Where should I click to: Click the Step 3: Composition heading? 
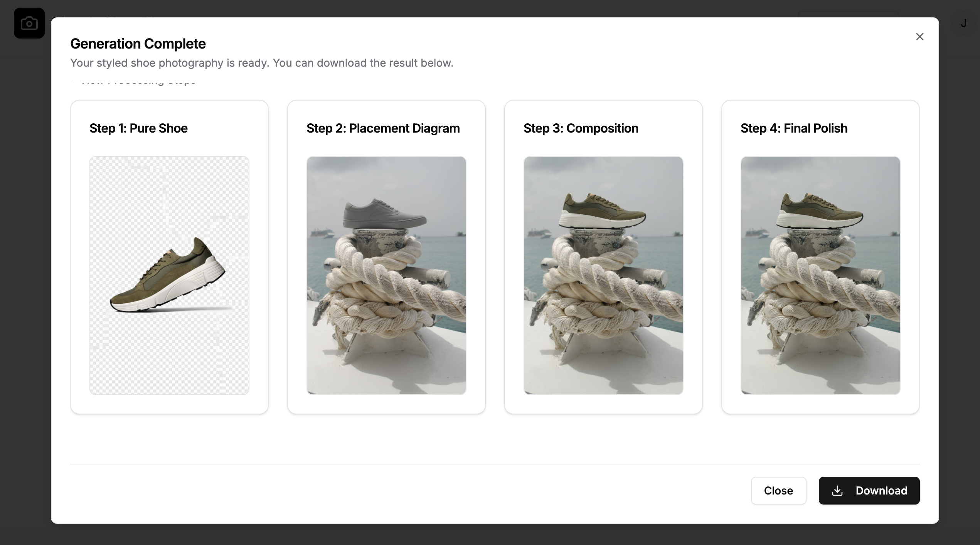[x=581, y=128]
